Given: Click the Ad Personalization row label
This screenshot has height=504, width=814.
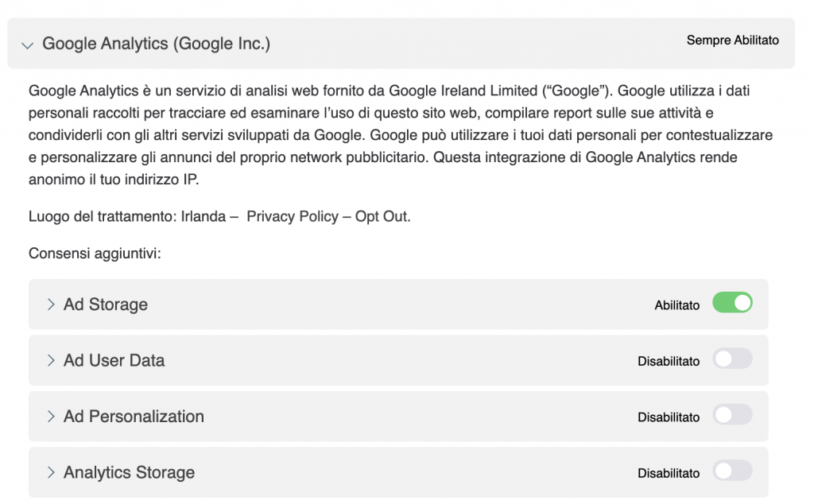Looking at the screenshot, I should pos(134,417).
